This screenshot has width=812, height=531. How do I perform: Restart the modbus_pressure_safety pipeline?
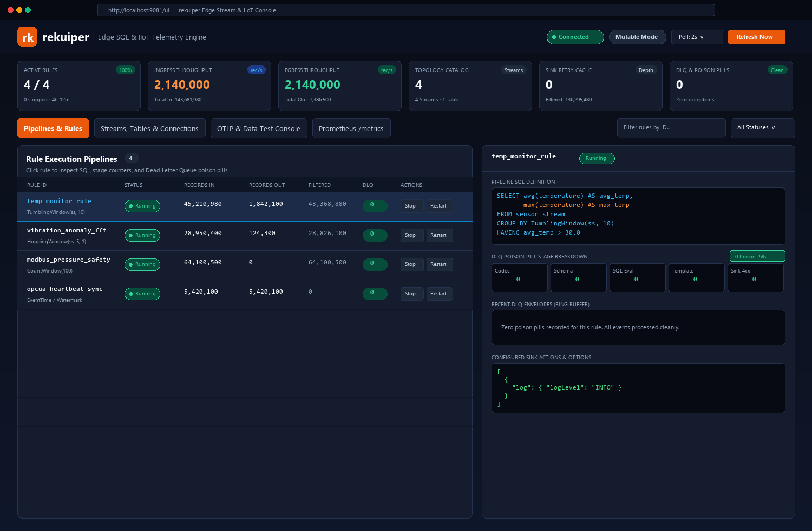[x=438, y=264]
